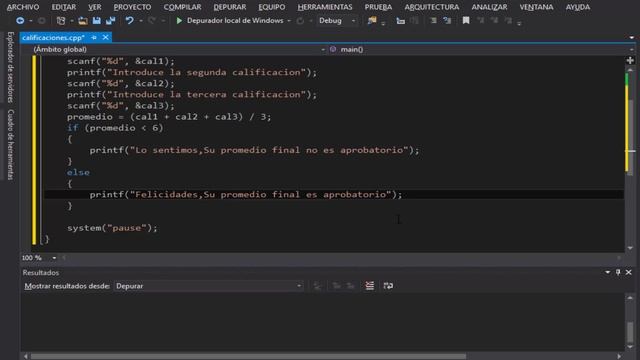Open the VENTANA menu

coord(536,7)
